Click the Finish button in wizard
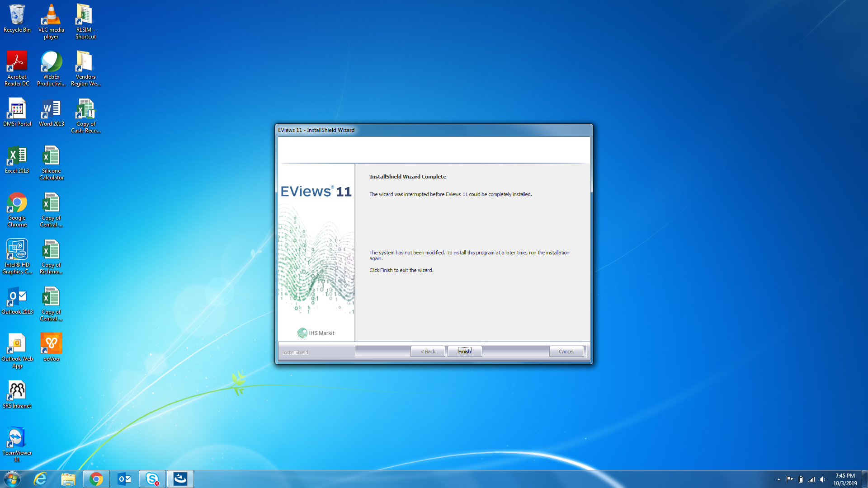The image size is (868, 488). pyautogui.click(x=464, y=352)
